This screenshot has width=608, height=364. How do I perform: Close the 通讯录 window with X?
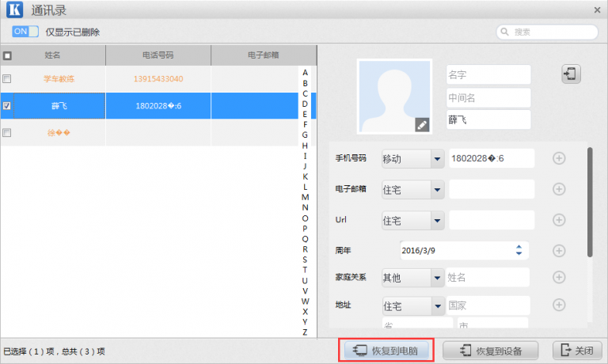point(597,10)
